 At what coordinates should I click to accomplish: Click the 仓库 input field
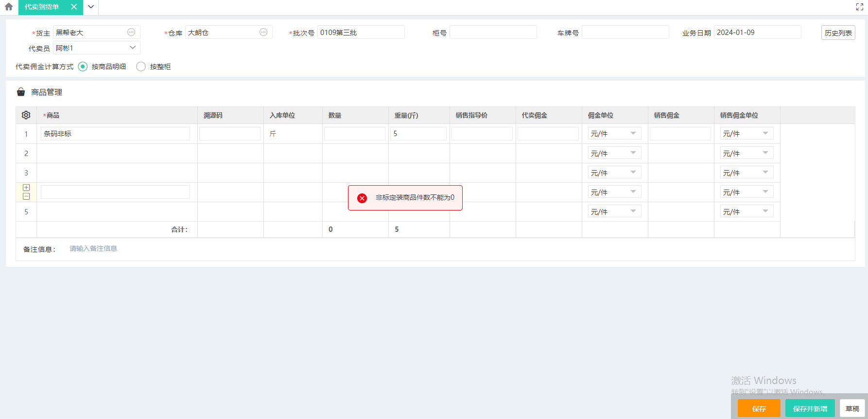point(229,32)
